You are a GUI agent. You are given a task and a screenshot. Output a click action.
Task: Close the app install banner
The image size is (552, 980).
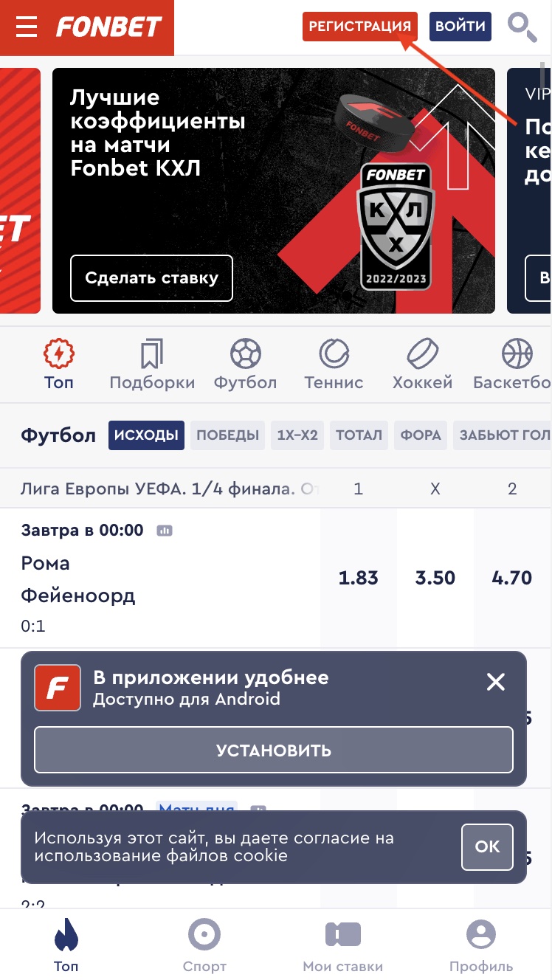496,682
